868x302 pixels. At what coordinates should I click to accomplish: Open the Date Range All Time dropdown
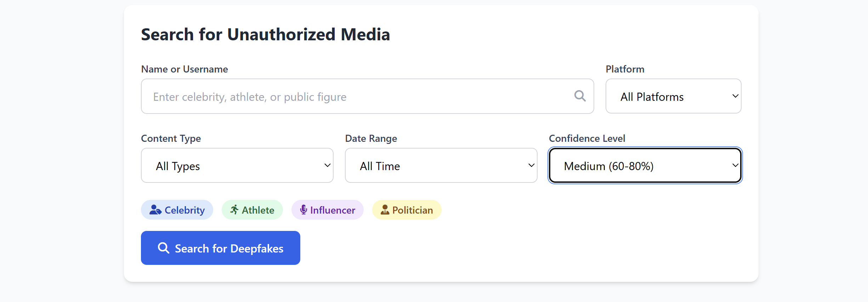[x=441, y=165]
